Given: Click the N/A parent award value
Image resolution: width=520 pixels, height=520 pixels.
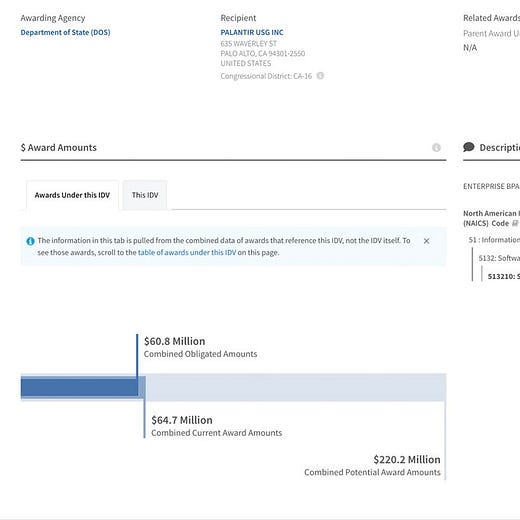Looking at the screenshot, I should point(470,48).
